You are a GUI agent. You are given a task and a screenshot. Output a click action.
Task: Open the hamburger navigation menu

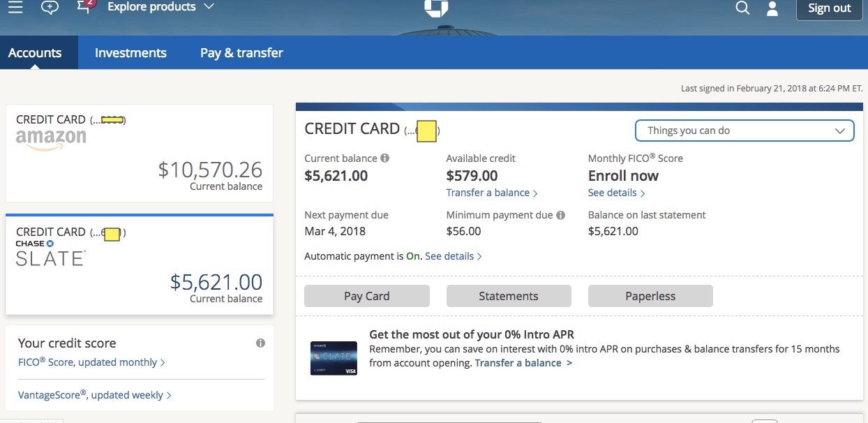[15, 8]
